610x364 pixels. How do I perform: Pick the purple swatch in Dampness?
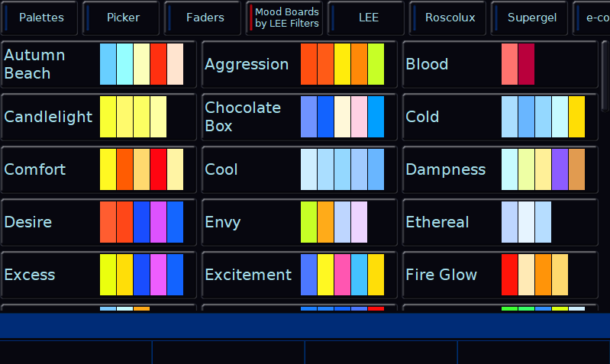(560, 169)
